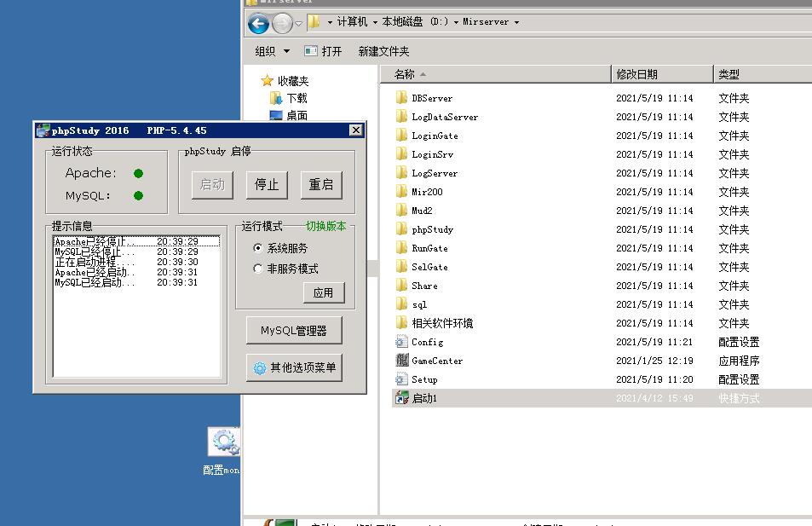The height and width of the screenshot is (526, 812).
Task: Select 非服务模式 run mode
Action: coord(258,269)
